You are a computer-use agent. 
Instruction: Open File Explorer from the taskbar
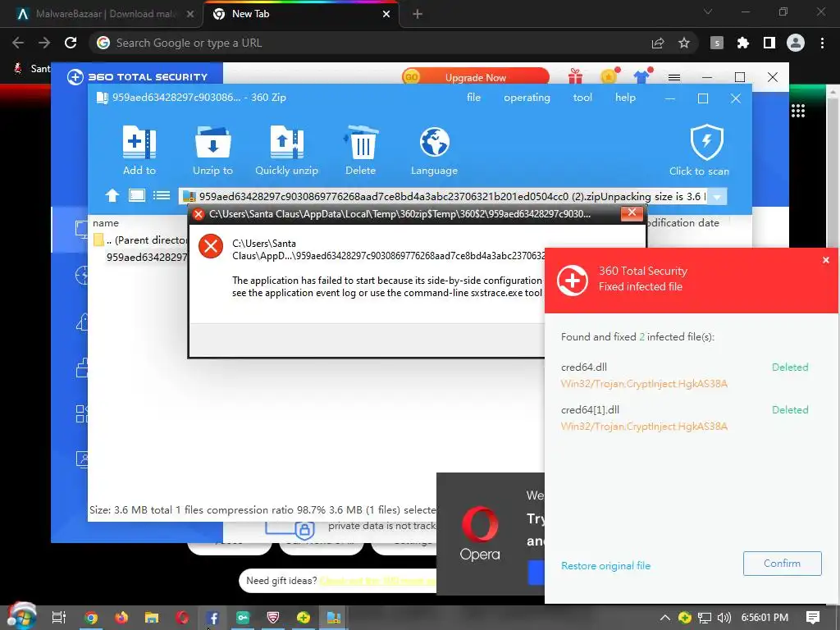(x=152, y=618)
